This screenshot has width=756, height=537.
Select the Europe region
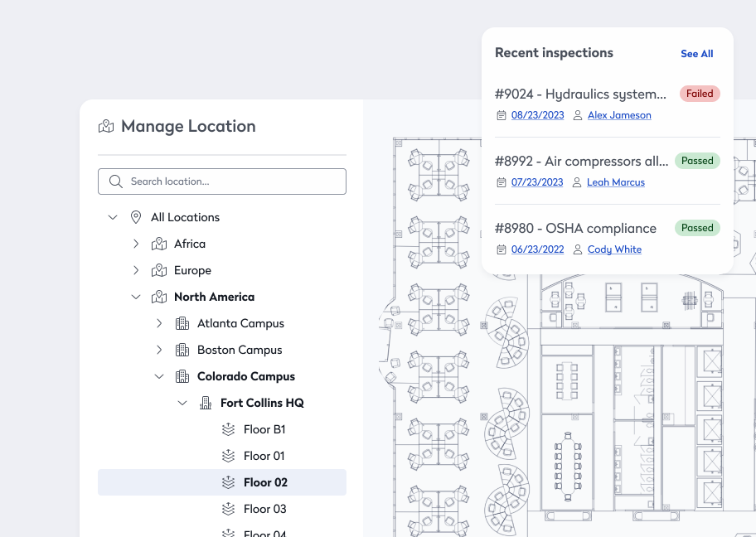(x=192, y=270)
